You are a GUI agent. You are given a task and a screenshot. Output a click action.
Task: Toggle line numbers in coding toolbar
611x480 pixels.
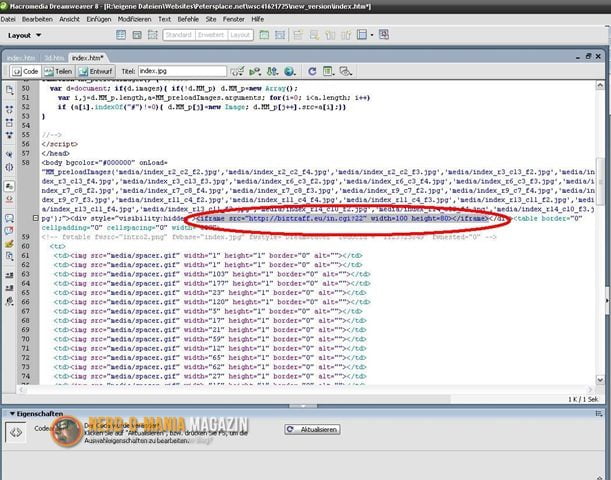click(9, 186)
